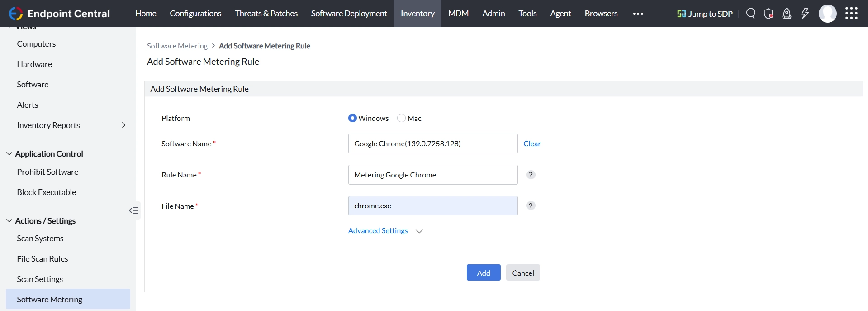Collapse the Application Control section
Viewport: 868px width, 311px height.
click(9, 154)
